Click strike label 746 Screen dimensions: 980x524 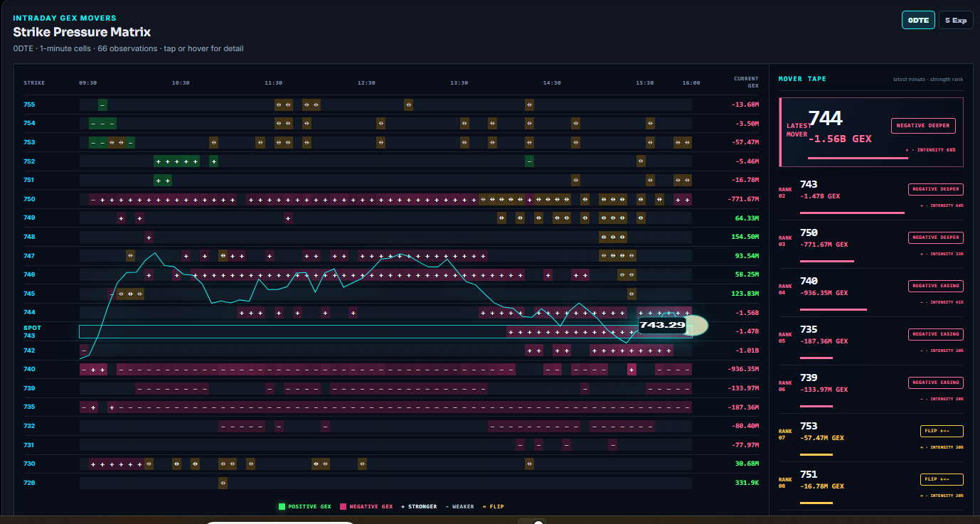pyautogui.click(x=29, y=274)
